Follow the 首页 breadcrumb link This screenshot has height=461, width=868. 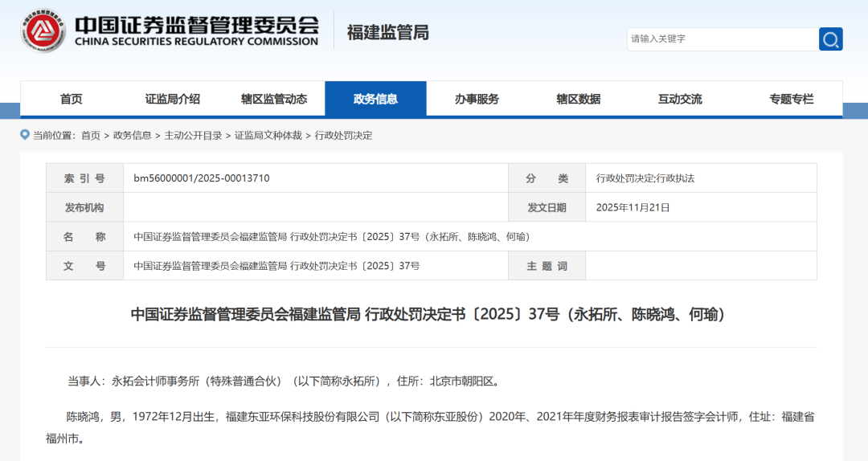[91, 136]
